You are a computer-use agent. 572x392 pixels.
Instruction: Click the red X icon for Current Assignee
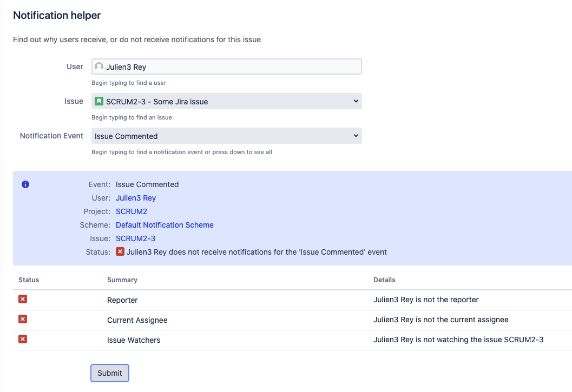(x=23, y=319)
